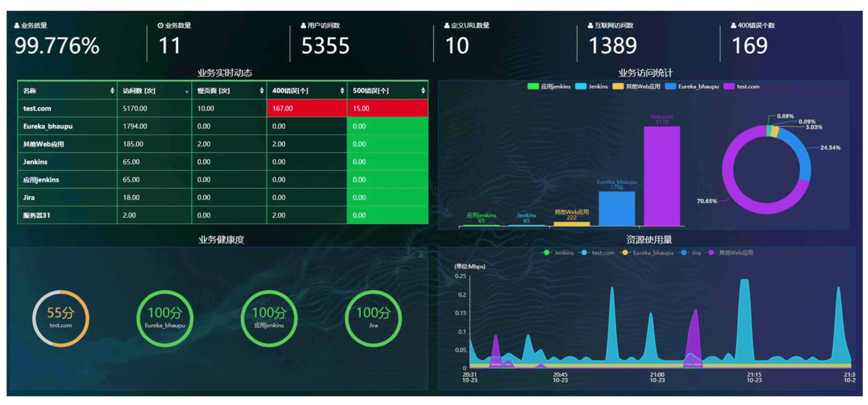Viewport: 868px width, 405px height.
Task: Click the download icon in the health panel
Action: [x=421, y=254]
